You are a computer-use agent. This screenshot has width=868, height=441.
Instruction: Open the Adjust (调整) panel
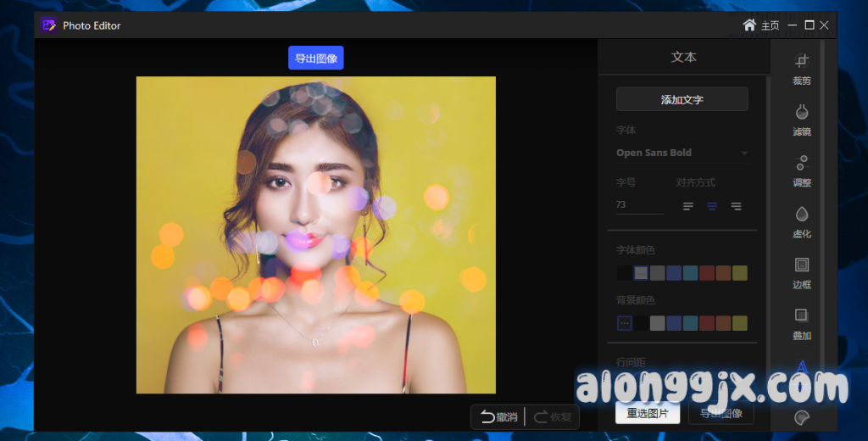801,170
